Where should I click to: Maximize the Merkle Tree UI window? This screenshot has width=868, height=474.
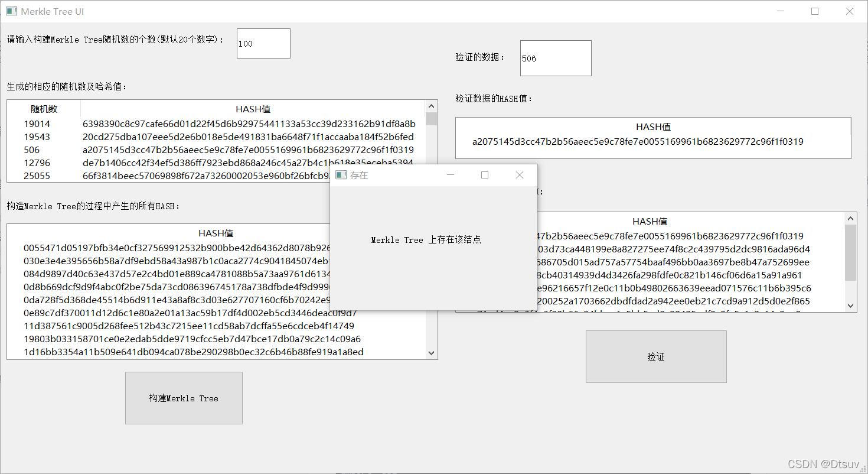coord(815,11)
